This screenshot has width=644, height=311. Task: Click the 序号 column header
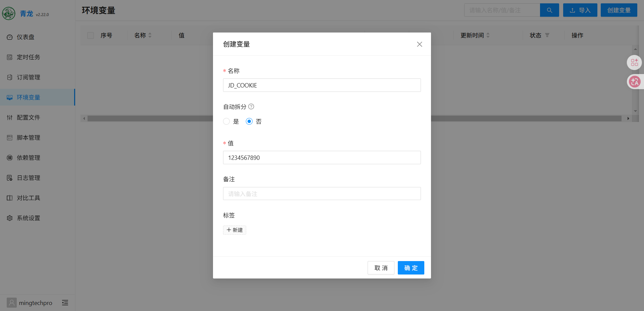[106, 35]
